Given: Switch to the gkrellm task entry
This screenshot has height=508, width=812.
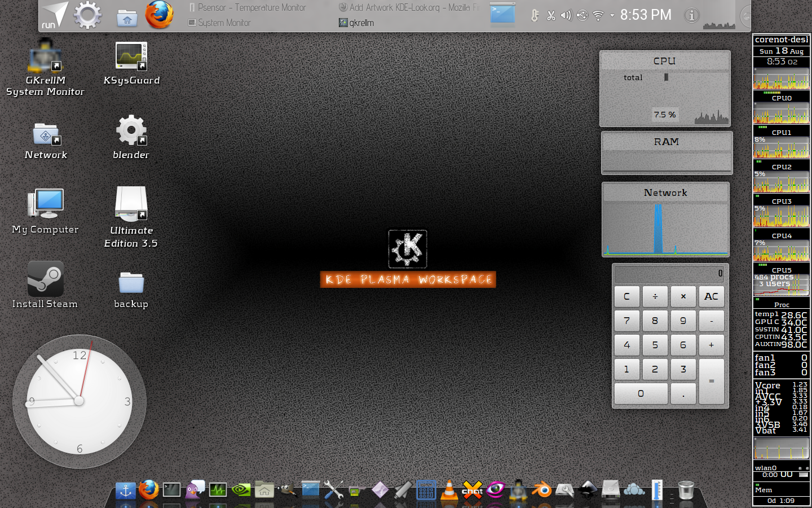Looking at the screenshot, I should tap(356, 23).
